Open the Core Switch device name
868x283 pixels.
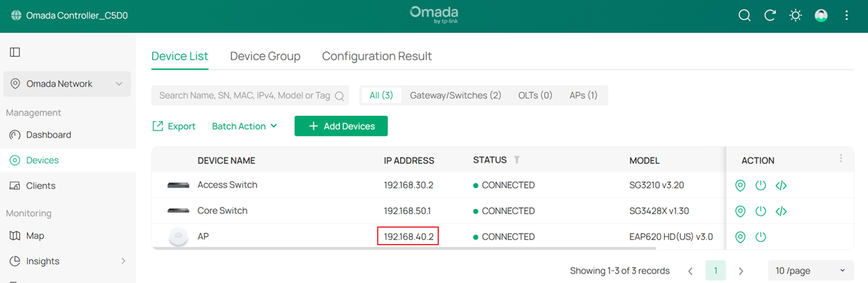tap(223, 211)
